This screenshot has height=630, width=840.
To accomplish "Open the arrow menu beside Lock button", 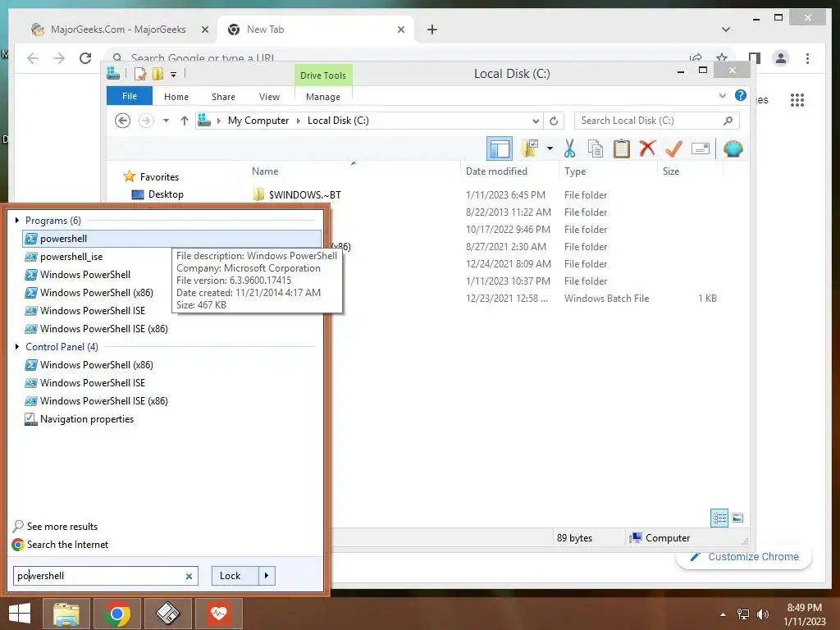I will [267, 576].
